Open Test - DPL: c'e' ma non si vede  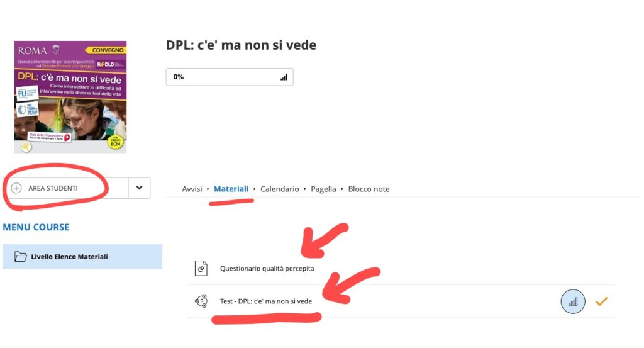pyautogui.click(x=266, y=301)
